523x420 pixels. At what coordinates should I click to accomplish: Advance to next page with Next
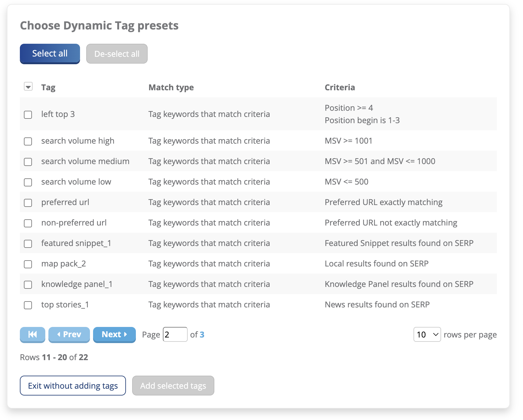(114, 334)
